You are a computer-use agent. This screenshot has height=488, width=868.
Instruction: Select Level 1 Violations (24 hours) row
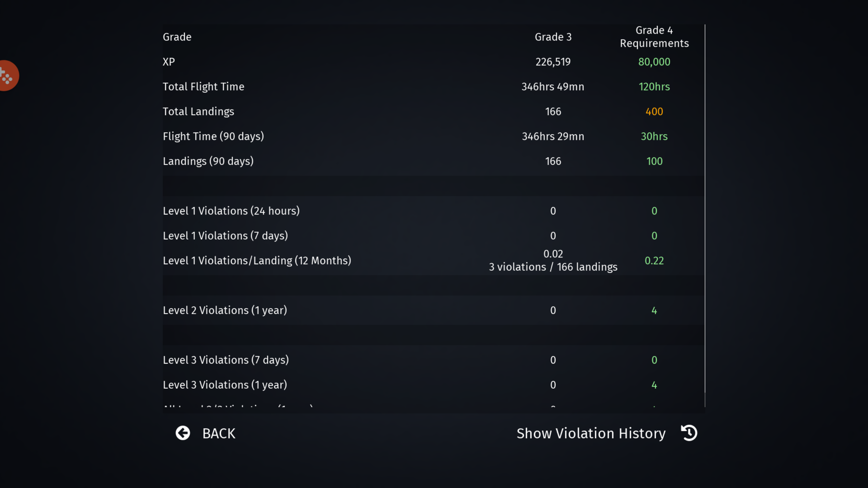tap(433, 211)
